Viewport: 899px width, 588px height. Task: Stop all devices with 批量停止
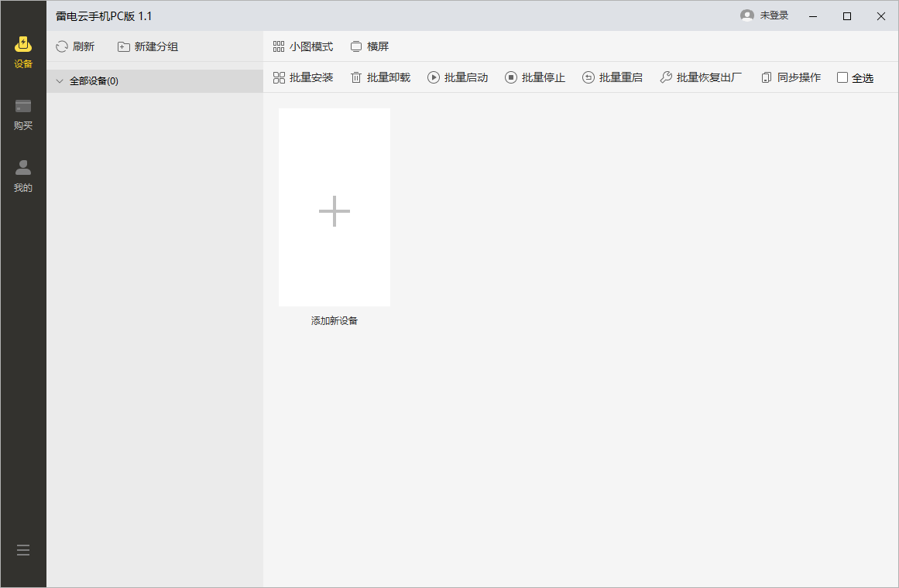535,77
